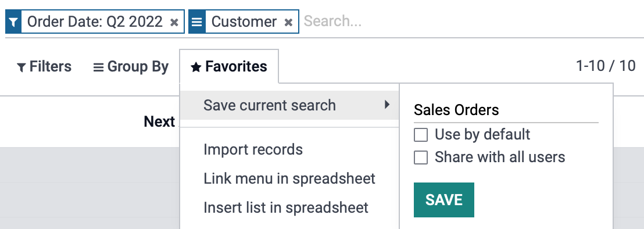Expand the Save current search submenu
The image size is (644, 229).
(289, 105)
